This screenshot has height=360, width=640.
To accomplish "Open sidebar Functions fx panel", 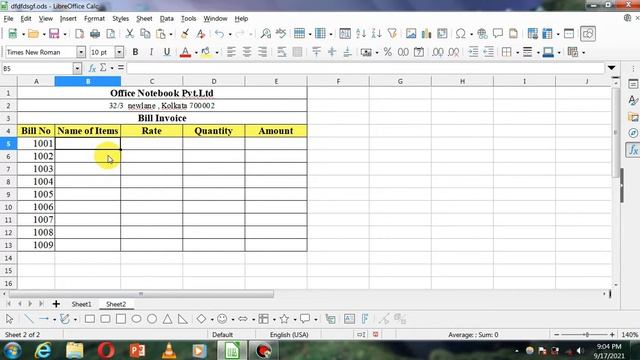I will click(x=632, y=150).
